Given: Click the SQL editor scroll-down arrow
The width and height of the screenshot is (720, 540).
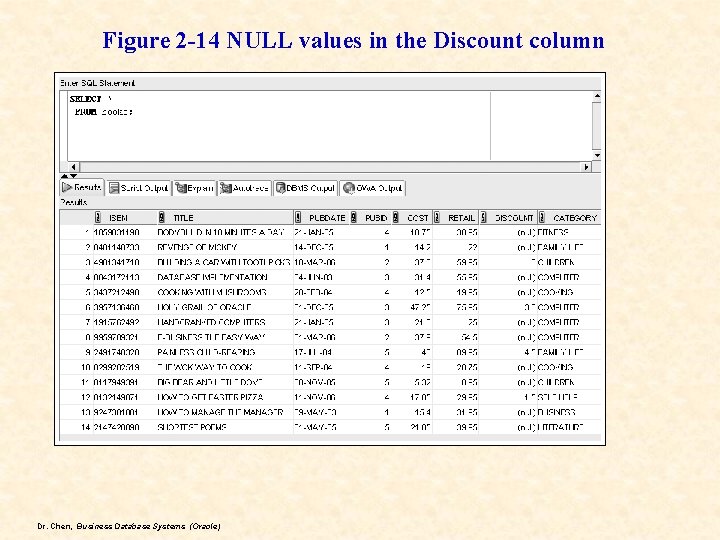Looking at the screenshot, I should coord(596,155).
